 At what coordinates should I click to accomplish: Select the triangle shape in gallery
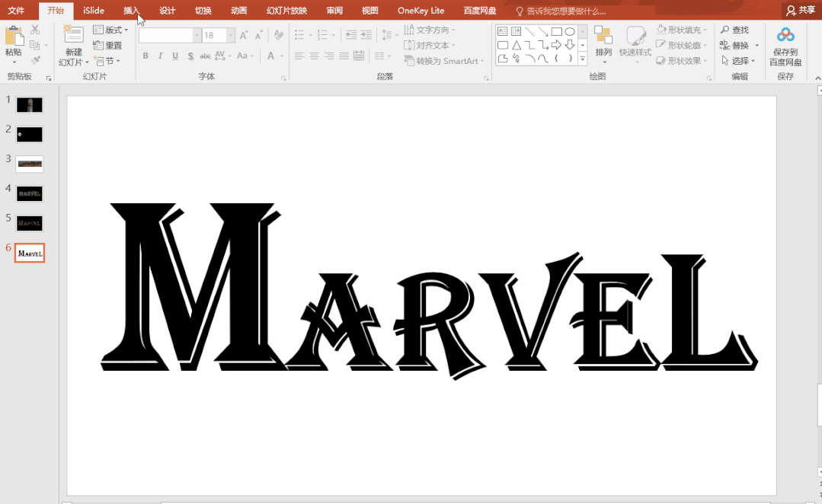(517, 45)
